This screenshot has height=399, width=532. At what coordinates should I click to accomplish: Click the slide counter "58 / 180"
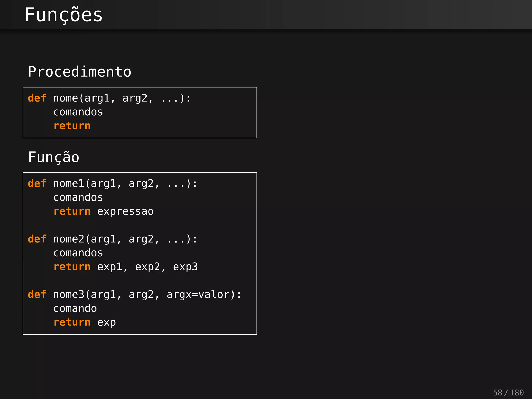[508, 393]
